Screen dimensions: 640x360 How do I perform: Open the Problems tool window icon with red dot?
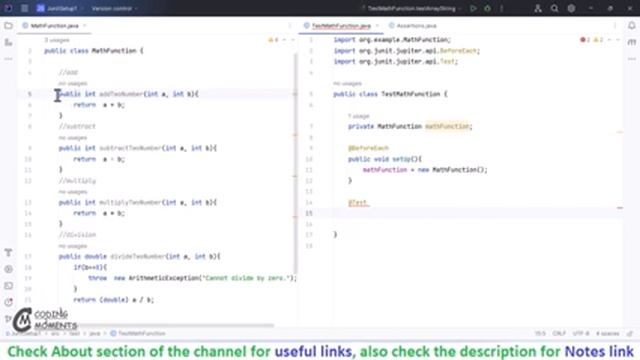tap(8, 302)
